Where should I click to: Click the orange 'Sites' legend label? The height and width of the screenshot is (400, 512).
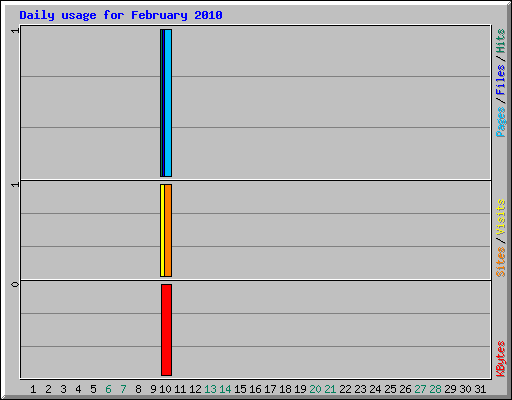(x=500, y=262)
